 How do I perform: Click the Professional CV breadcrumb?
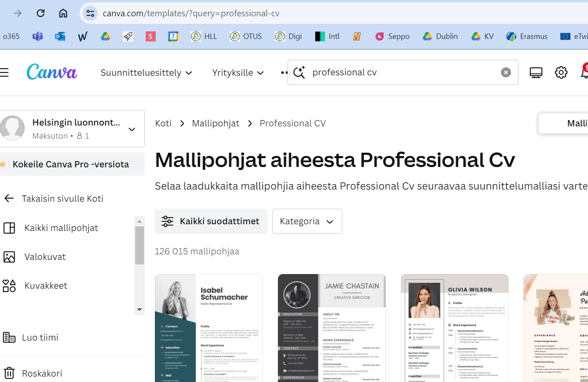[x=293, y=123]
